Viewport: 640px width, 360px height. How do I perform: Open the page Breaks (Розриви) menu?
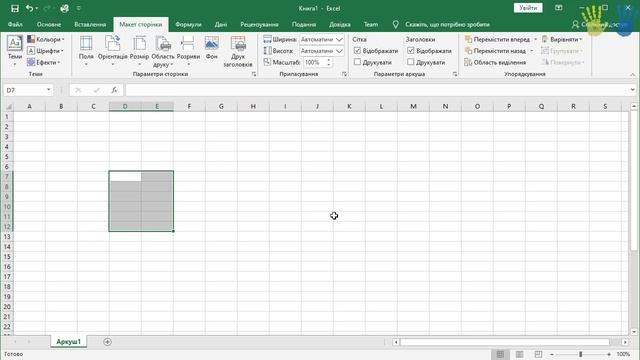pos(188,51)
